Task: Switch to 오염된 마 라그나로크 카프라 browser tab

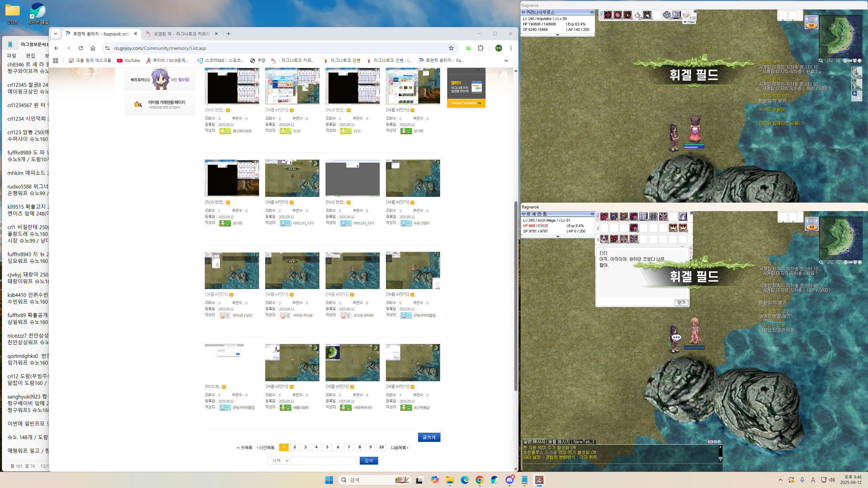Action: (181, 34)
